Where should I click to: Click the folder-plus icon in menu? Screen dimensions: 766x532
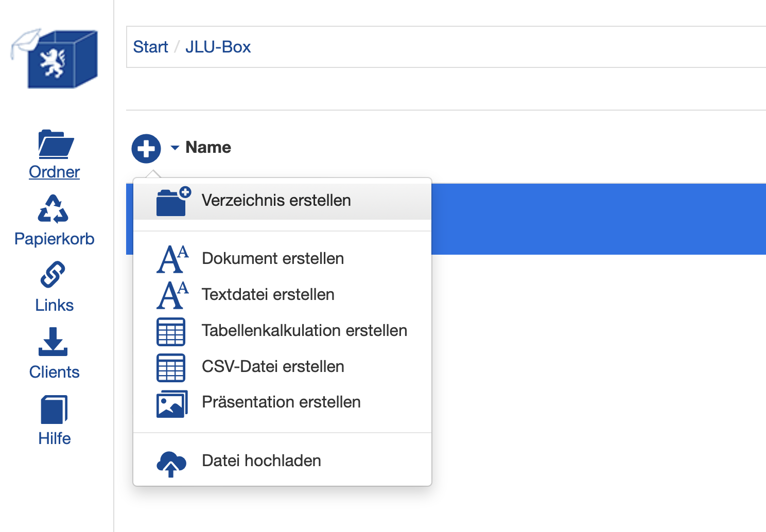173,201
